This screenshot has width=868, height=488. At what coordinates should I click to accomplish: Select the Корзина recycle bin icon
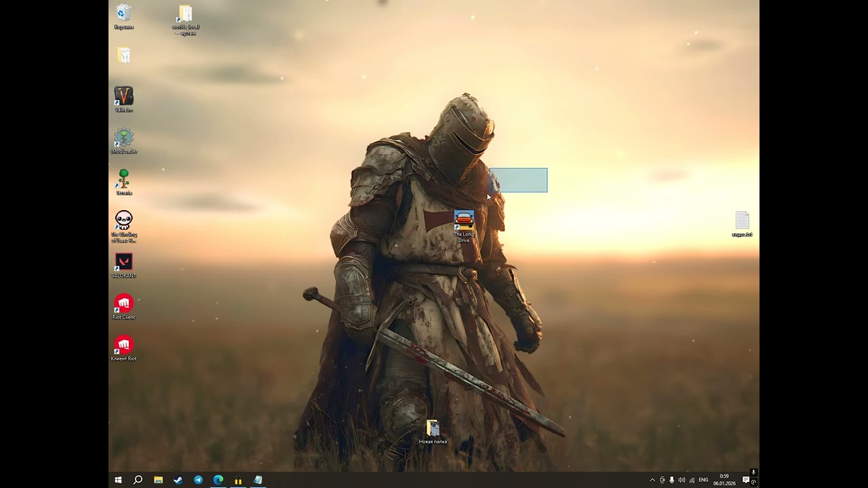tap(123, 17)
